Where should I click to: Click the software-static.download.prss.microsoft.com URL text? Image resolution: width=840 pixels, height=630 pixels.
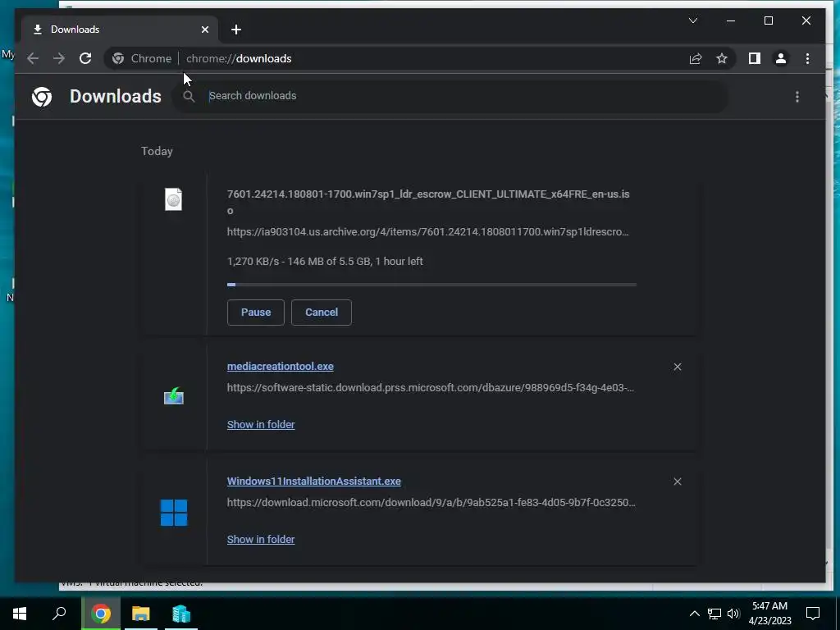pyautogui.click(x=430, y=388)
